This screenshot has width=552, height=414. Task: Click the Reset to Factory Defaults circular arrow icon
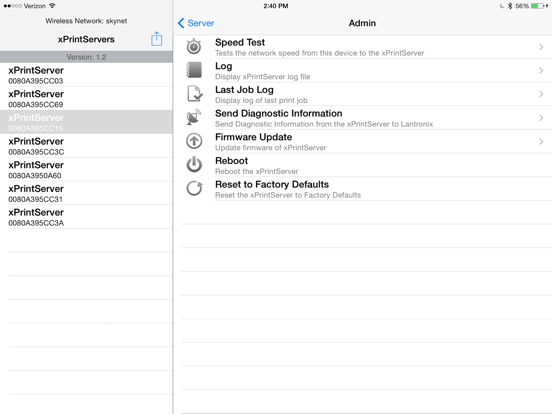[x=194, y=188]
